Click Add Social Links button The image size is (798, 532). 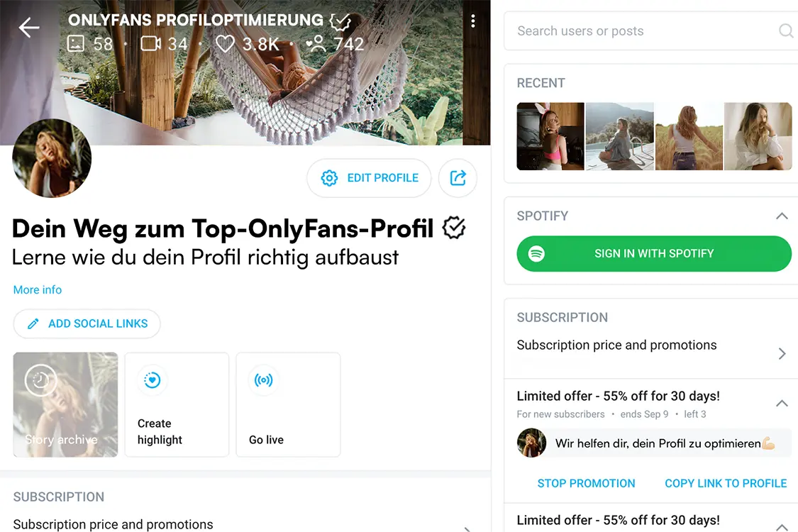87,323
